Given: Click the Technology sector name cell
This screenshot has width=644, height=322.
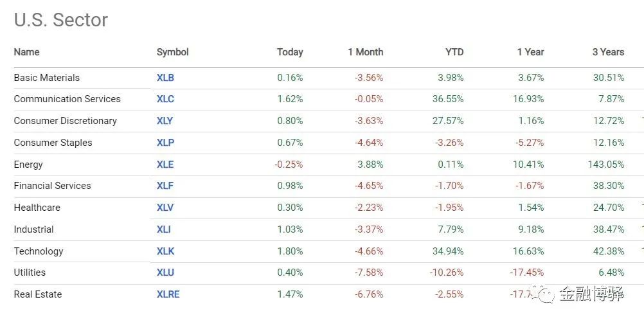Looking at the screenshot, I should pyautogui.click(x=39, y=251).
